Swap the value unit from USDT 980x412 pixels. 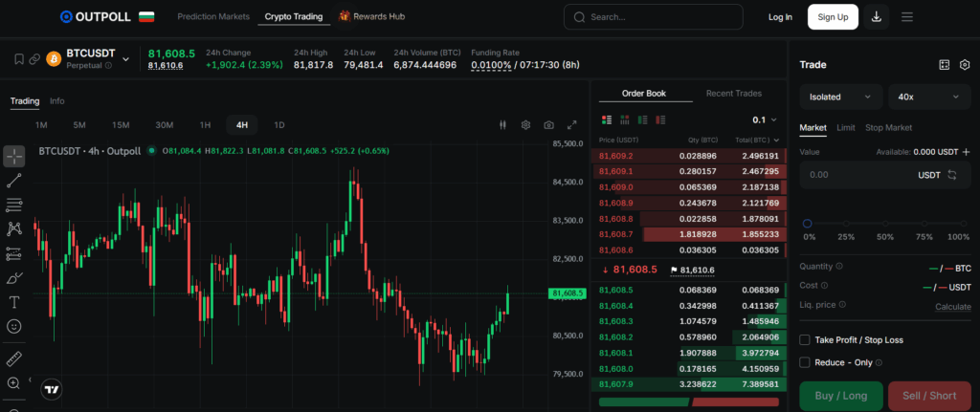(952, 175)
